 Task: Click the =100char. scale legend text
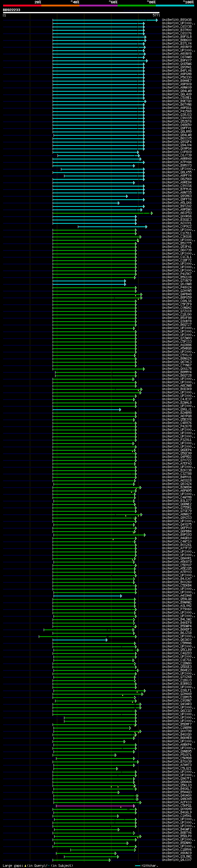tap(149, 865)
